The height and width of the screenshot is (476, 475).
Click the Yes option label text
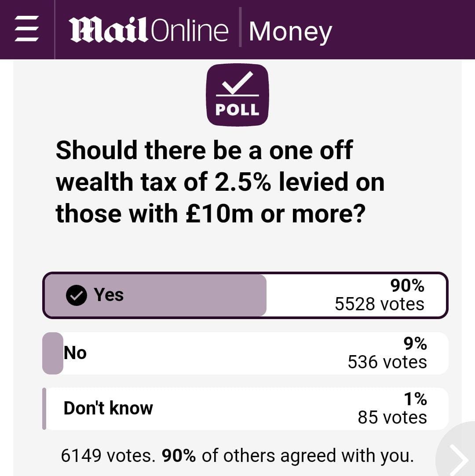(x=109, y=295)
